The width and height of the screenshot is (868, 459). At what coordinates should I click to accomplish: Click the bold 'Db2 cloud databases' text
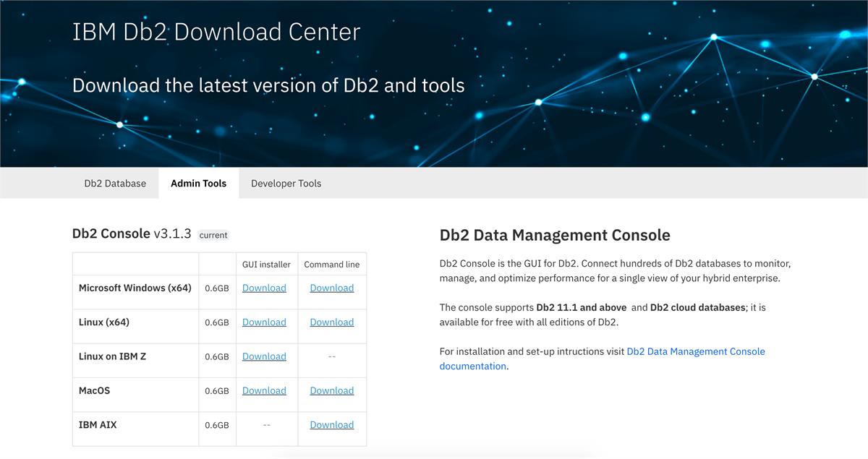(x=698, y=307)
